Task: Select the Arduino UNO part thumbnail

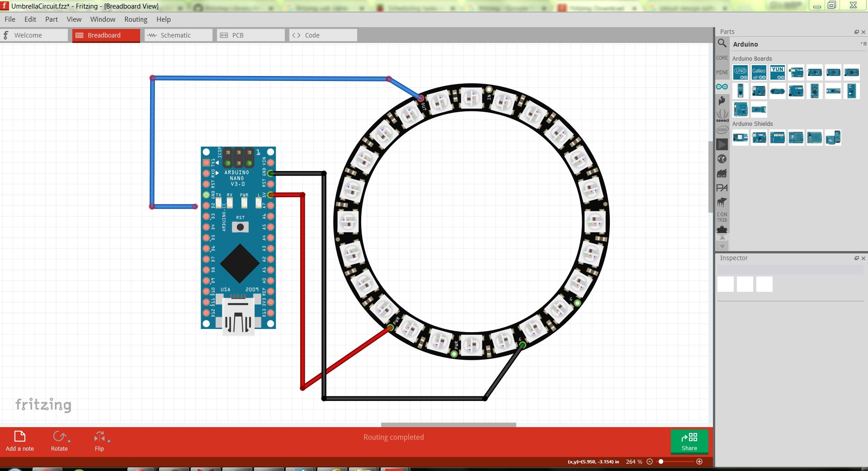Action: click(740, 71)
